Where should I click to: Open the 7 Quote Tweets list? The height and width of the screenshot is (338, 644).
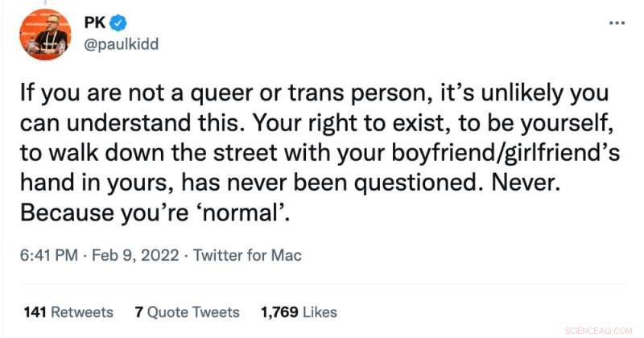[186, 311]
